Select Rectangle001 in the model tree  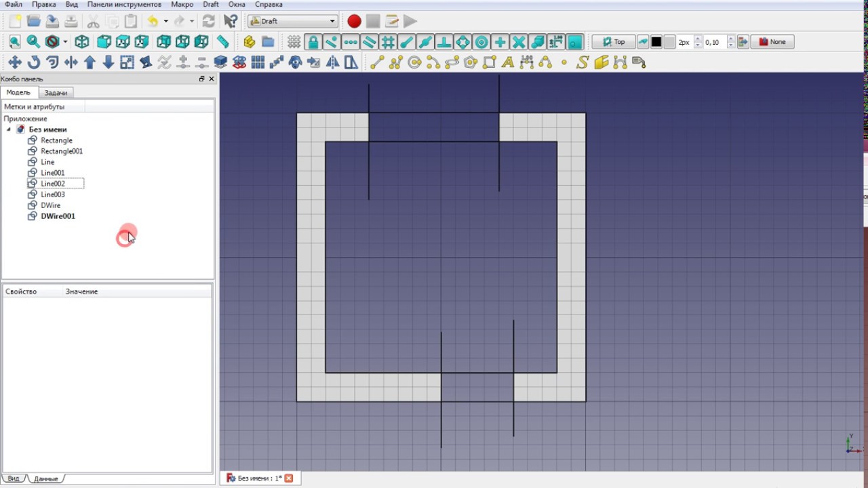pos(62,151)
